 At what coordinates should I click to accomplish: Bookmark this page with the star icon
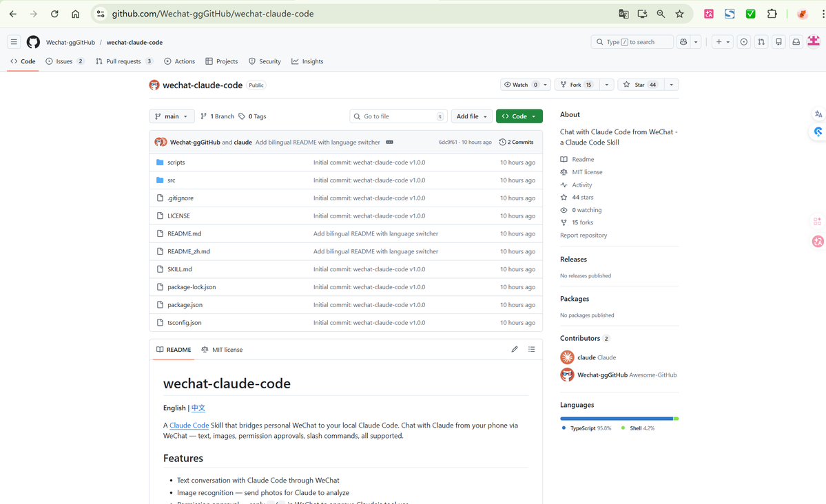pos(679,14)
